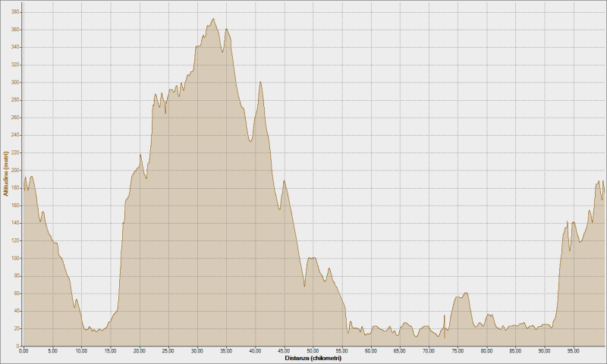Click the 50,00 distance axis label

313,351
